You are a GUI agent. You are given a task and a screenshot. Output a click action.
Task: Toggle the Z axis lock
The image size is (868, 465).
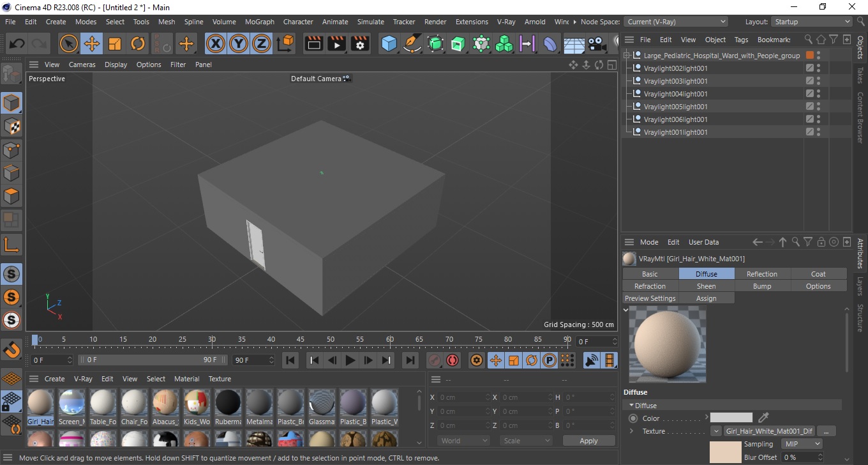pyautogui.click(x=262, y=44)
